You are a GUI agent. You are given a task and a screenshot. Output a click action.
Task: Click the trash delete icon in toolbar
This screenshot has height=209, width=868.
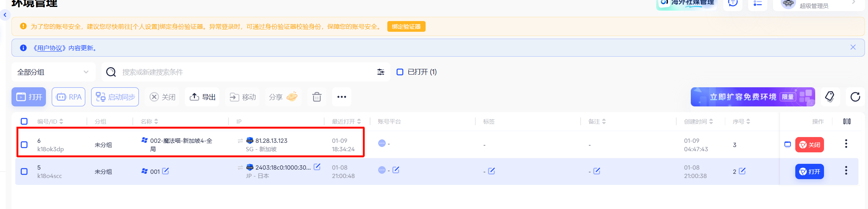pos(317,97)
